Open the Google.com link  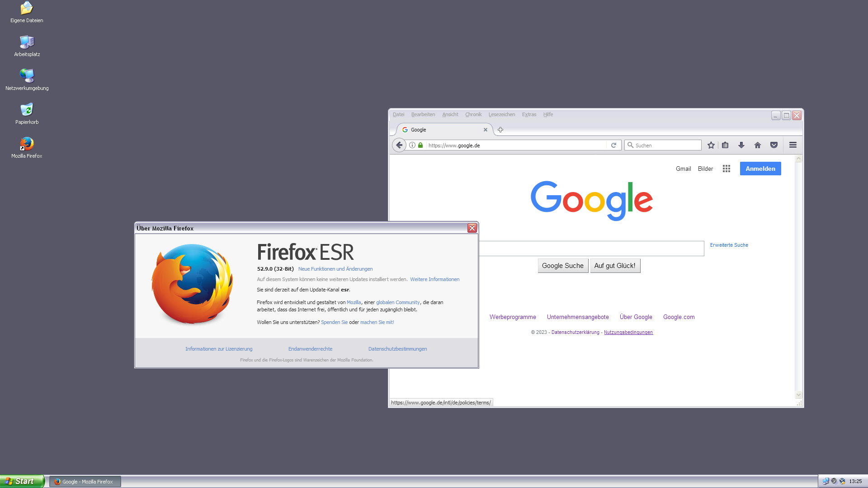[x=679, y=317]
